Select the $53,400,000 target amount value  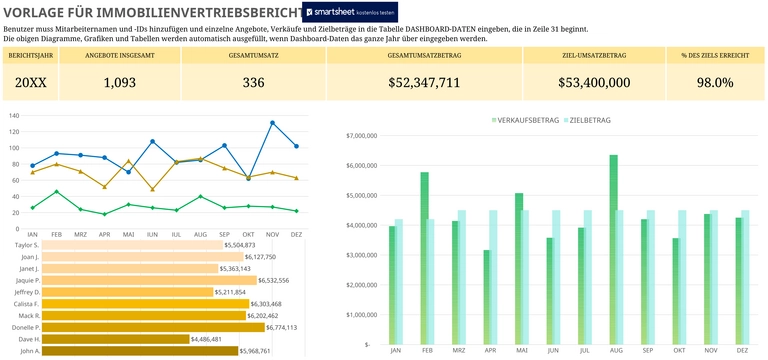594,82
